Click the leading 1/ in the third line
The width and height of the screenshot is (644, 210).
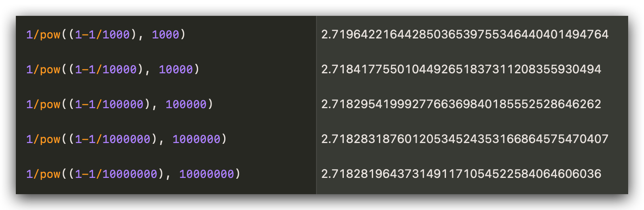(x=33, y=104)
